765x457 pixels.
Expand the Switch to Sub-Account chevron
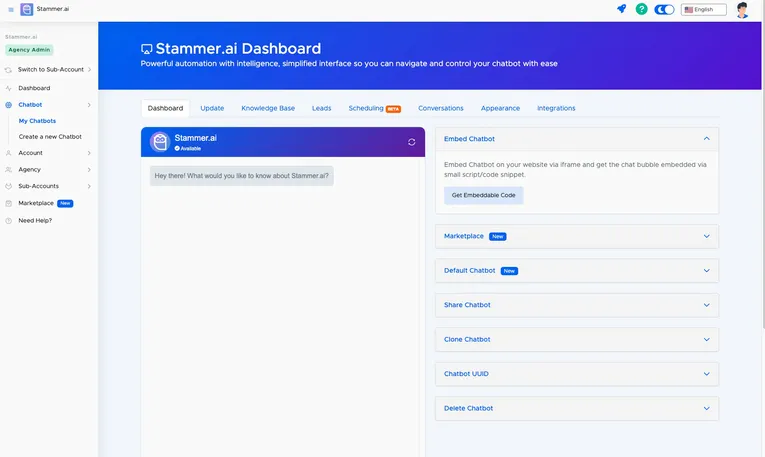point(89,70)
